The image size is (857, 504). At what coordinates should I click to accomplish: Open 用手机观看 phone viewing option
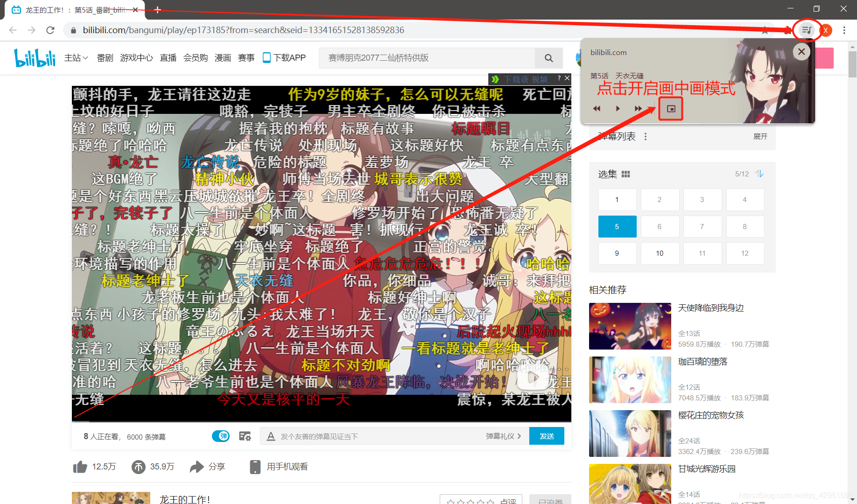coord(279,467)
